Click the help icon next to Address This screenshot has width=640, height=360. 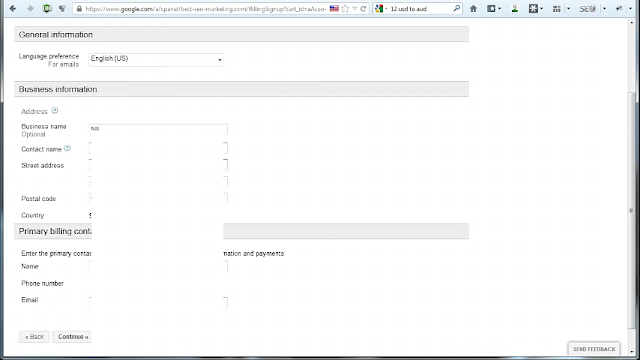pyautogui.click(x=55, y=111)
